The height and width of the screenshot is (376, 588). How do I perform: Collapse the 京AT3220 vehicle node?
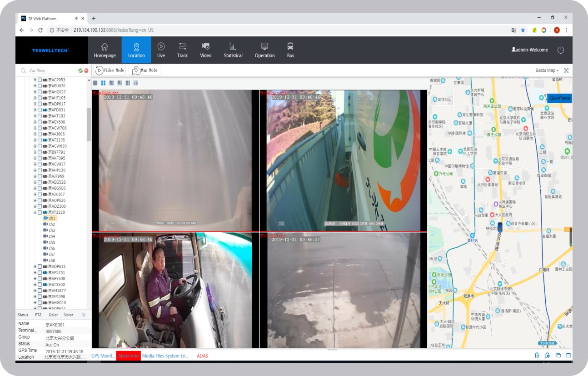[x=35, y=212]
